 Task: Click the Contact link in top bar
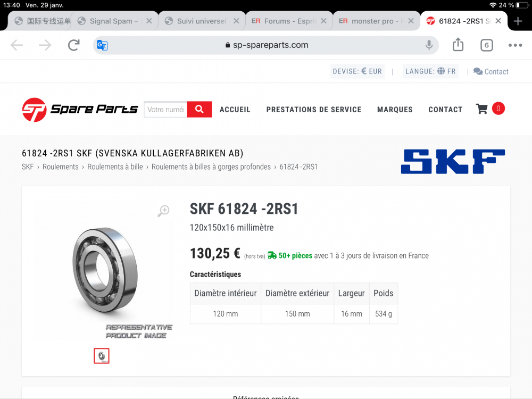pyautogui.click(x=491, y=72)
